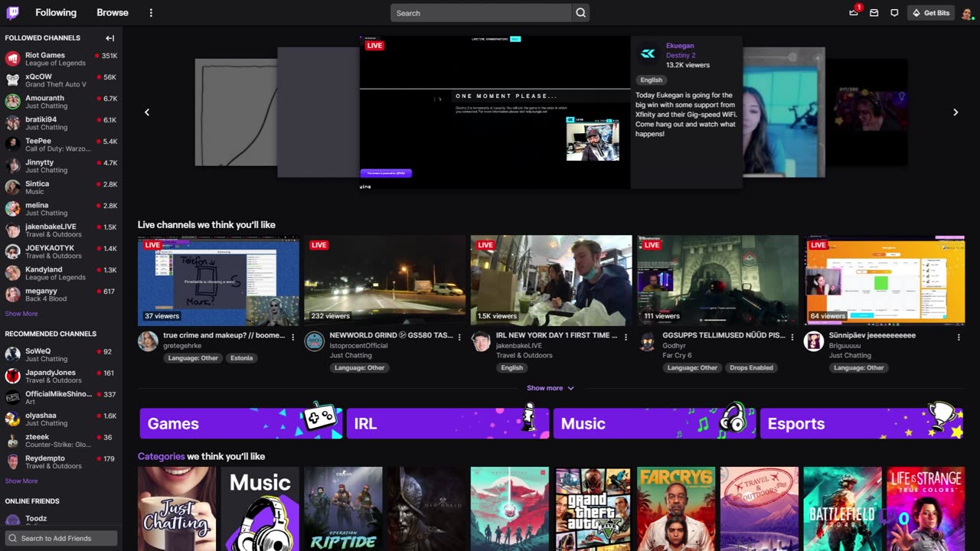980x551 pixels.
Task: Open zteeek Counter-Strike channel
Action: pos(61,441)
